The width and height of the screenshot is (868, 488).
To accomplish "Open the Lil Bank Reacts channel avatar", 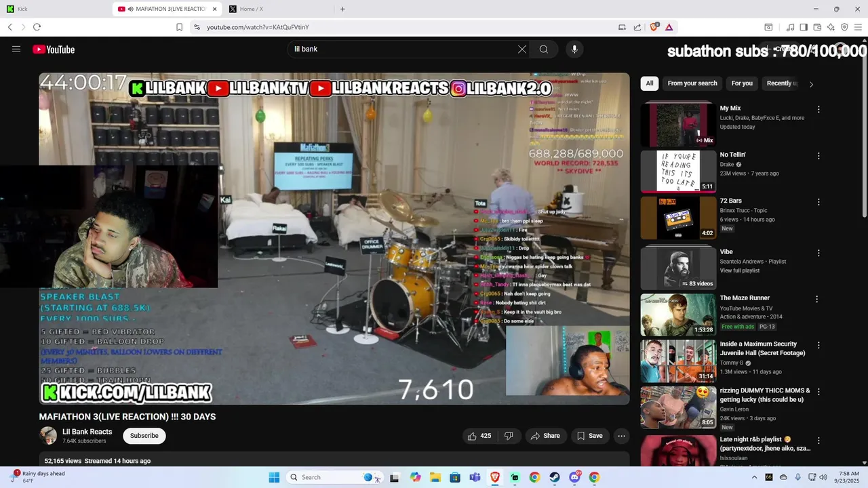I will pos(48,436).
